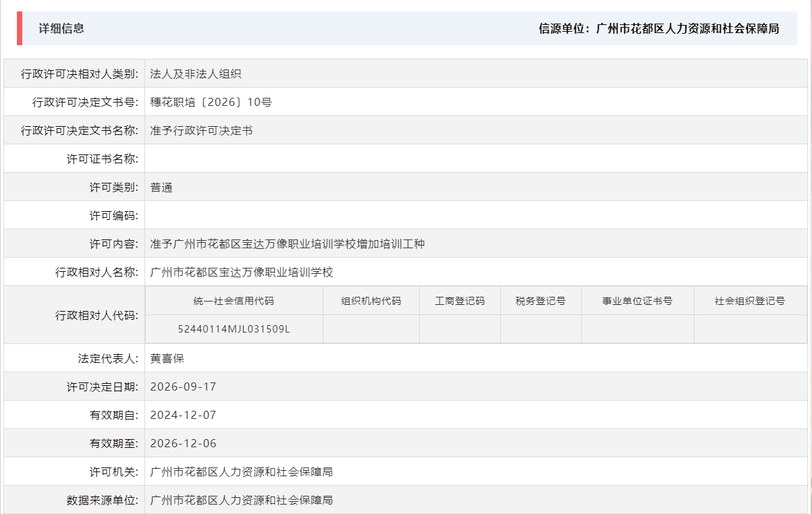The height and width of the screenshot is (514, 812).
Task: Click the 数据来源单位 value 广州市花都区人力资源和社会保障局
Action: point(242,501)
